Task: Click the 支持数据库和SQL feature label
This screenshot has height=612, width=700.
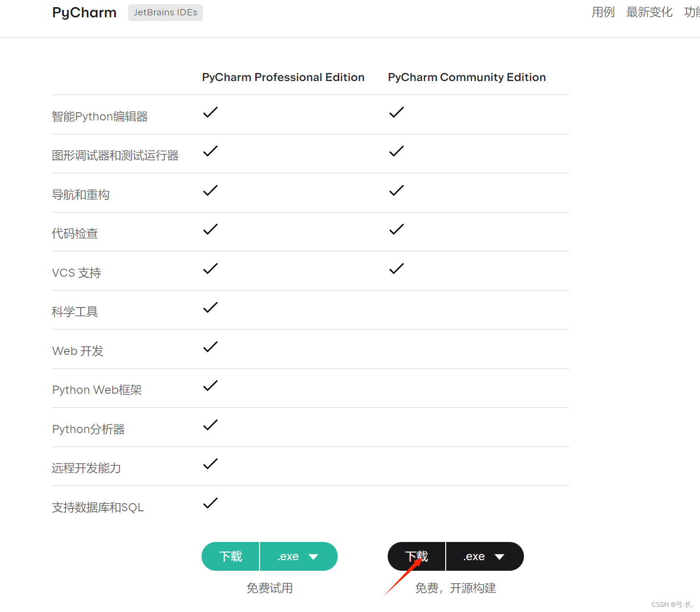Action: pos(98,507)
